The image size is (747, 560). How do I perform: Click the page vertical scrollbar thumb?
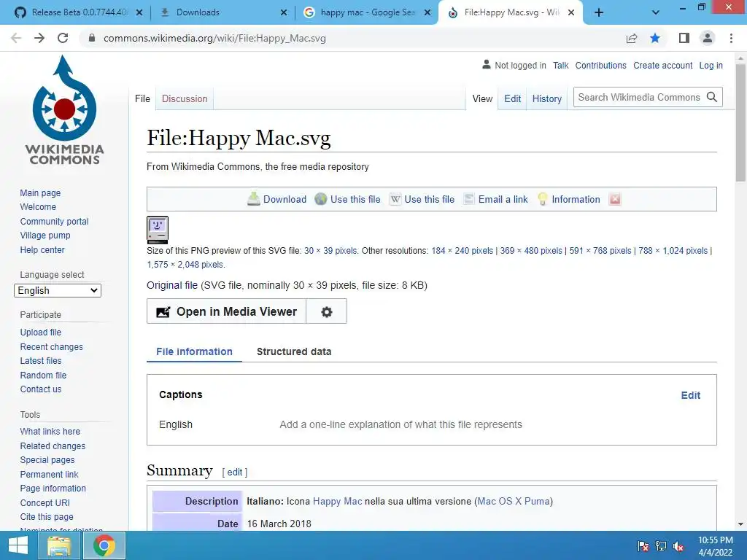pyautogui.click(x=740, y=122)
